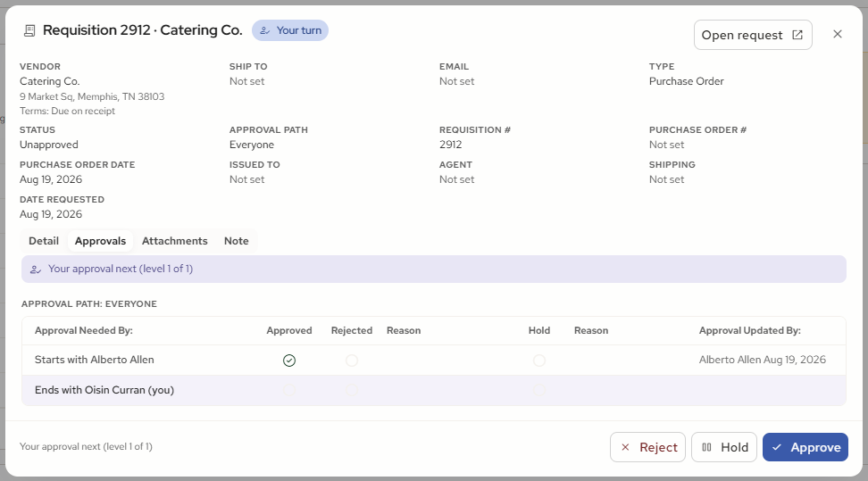868x481 pixels.
Task: Click the Issued To Not set value
Action: tap(246, 179)
